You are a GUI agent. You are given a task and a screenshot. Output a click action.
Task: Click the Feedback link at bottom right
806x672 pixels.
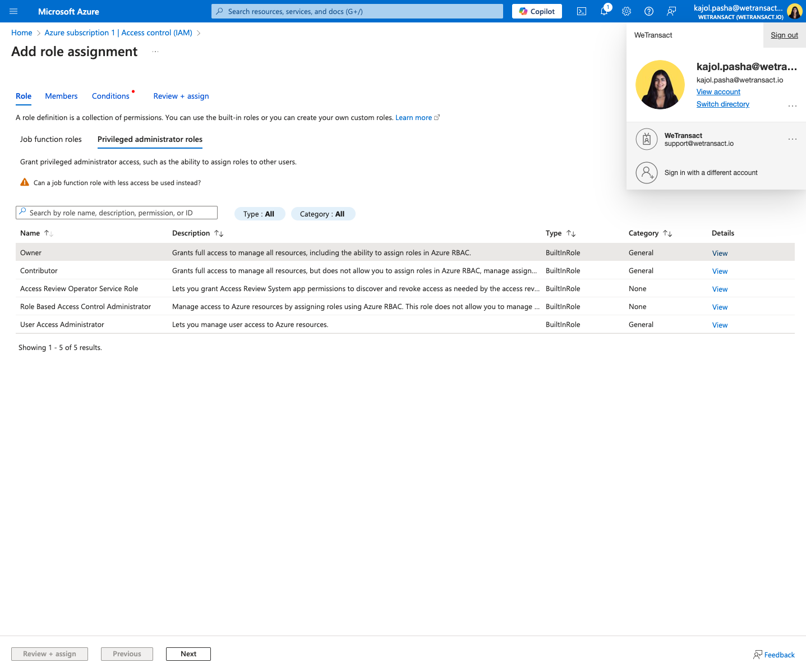click(x=774, y=655)
